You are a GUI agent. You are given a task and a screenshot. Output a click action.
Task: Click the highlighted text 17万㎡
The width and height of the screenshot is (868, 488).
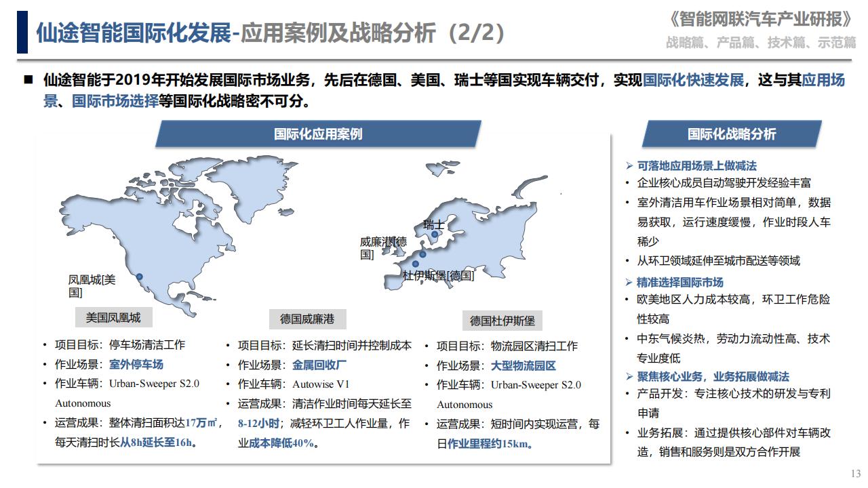tap(201, 424)
